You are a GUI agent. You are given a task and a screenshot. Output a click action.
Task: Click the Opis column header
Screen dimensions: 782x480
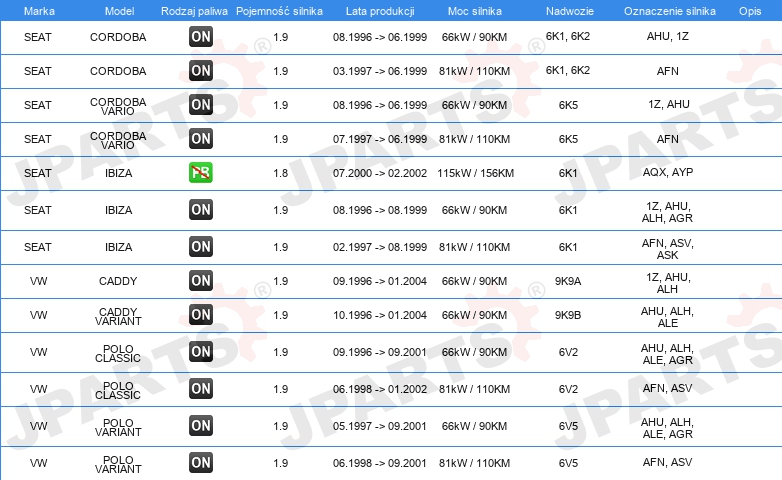point(750,11)
